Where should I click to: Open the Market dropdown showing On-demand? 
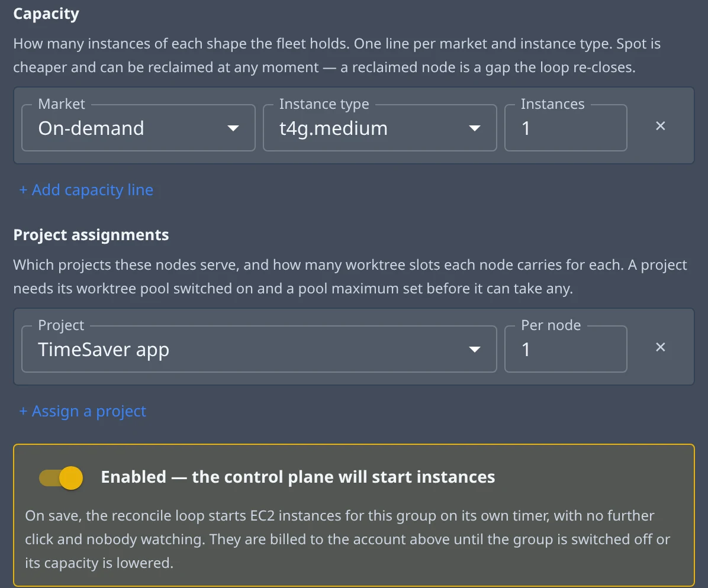click(138, 128)
